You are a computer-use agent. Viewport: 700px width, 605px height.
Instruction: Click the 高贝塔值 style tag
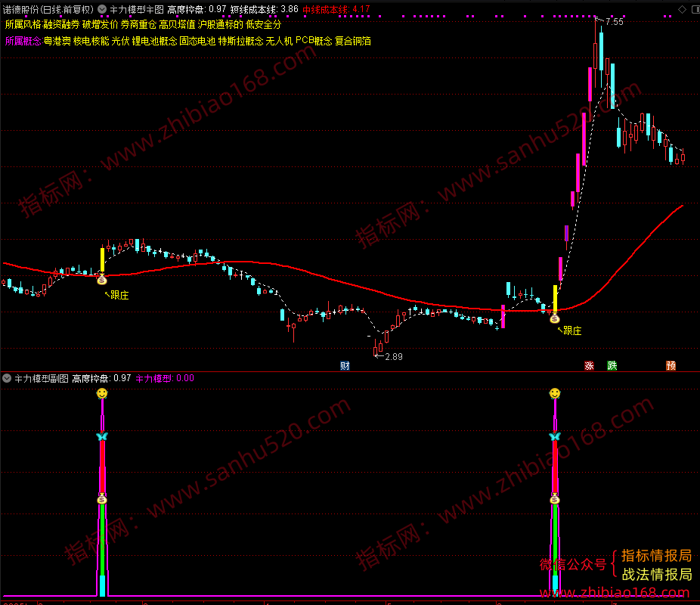point(177,24)
